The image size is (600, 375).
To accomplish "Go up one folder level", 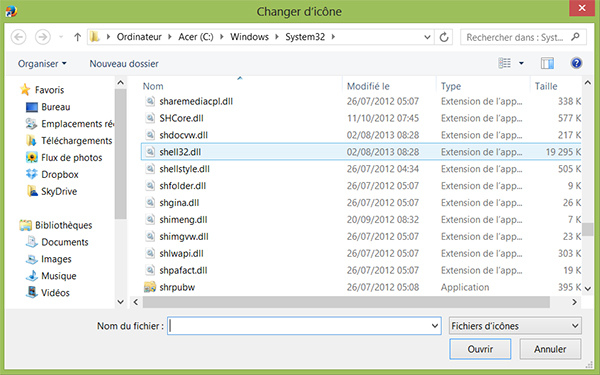I will point(77,37).
